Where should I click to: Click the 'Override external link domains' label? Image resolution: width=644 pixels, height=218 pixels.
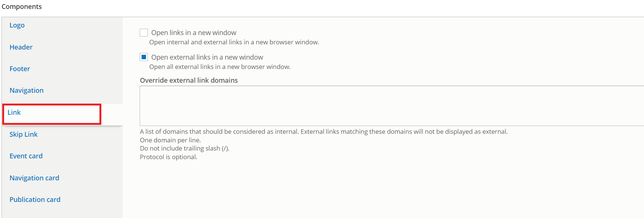188,80
